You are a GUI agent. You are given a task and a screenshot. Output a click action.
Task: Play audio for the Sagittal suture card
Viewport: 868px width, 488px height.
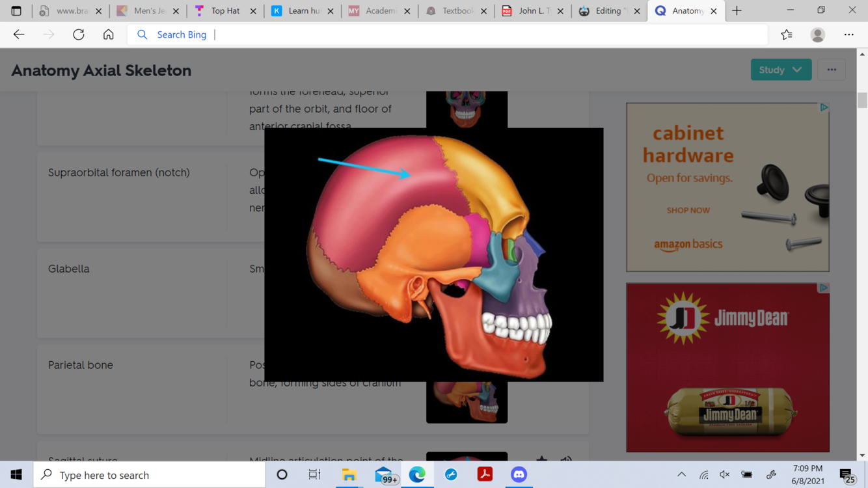tap(566, 459)
